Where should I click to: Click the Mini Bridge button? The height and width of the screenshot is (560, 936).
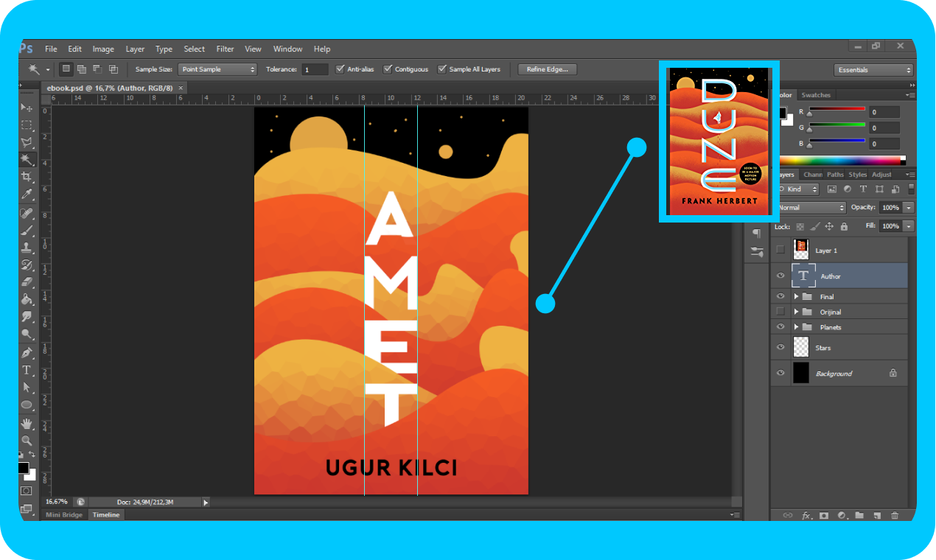click(x=63, y=514)
